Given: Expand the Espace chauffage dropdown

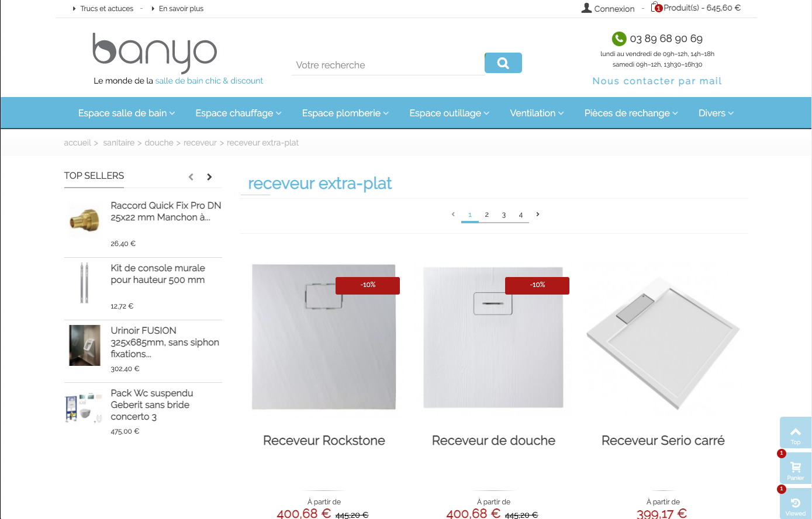Looking at the screenshot, I should click(239, 113).
